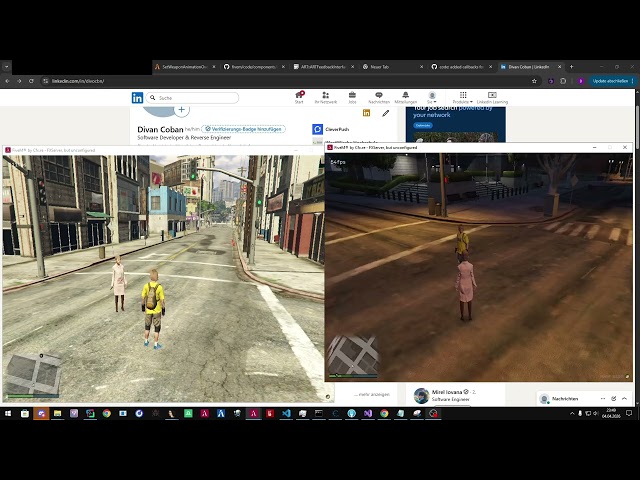
Task: Open LinkedIn Start home icon
Action: (x=299, y=98)
